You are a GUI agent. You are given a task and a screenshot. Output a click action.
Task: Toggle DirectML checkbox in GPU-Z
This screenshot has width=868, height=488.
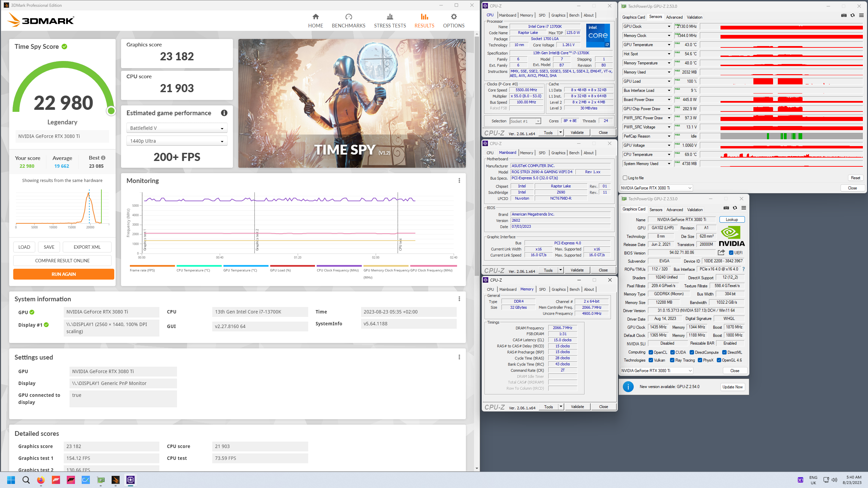(724, 352)
